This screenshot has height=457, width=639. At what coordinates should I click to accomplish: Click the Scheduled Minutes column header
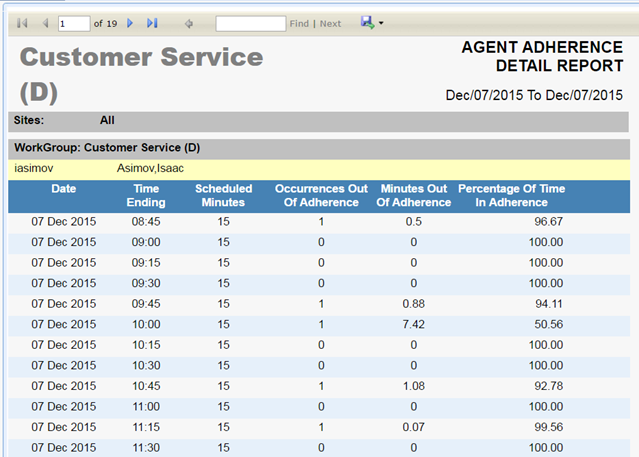pos(223,195)
